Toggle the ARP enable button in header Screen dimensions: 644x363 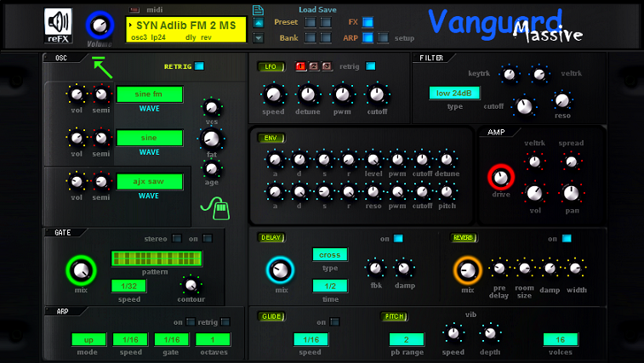[368, 37]
